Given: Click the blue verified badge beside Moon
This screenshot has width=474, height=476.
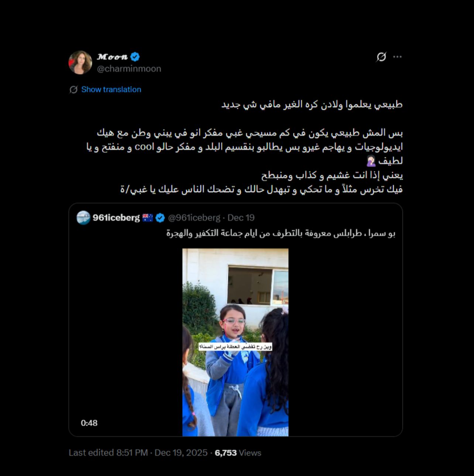Looking at the screenshot, I should click(x=135, y=57).
